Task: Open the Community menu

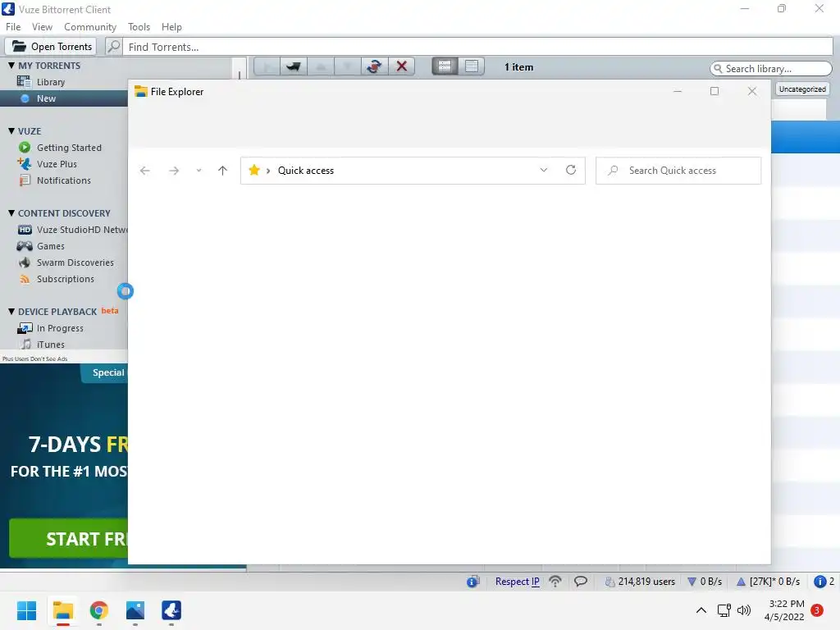Action: pos(90,27)
